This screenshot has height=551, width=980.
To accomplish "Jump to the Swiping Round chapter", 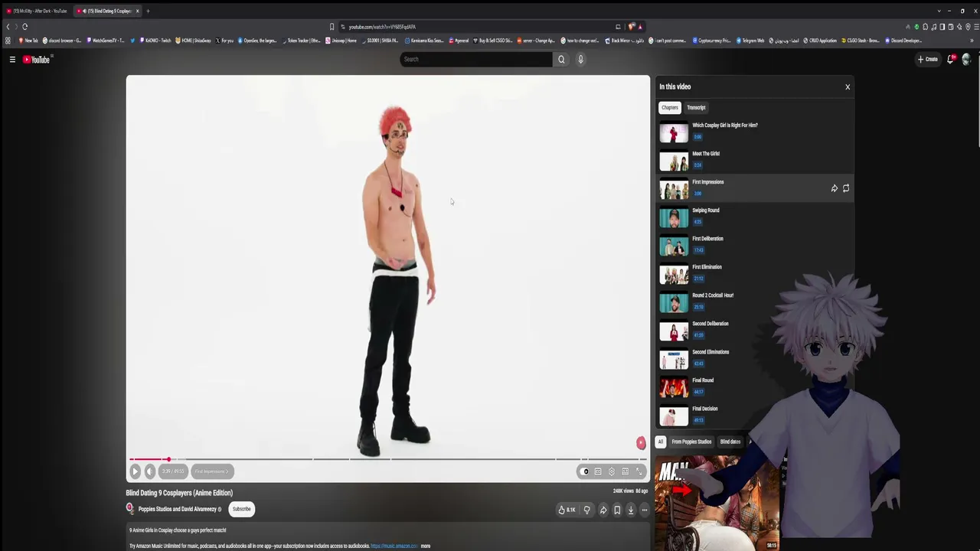I will [x=755, y=217].
